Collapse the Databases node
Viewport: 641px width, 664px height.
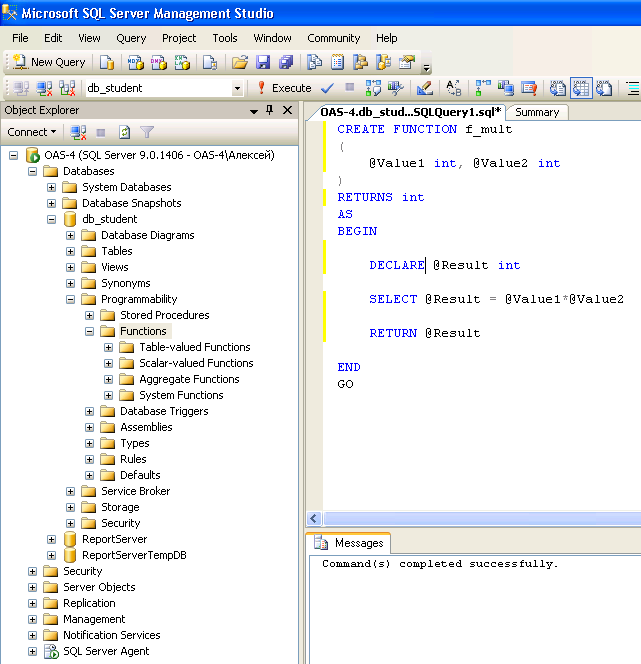pos(33,172)
